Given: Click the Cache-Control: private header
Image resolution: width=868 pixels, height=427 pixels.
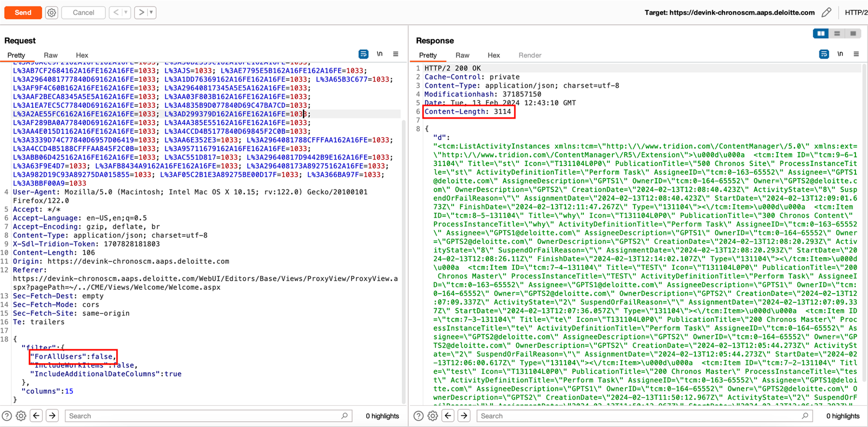Looking at the screenshot, I should pyautogui.click(x=472, y=77).
